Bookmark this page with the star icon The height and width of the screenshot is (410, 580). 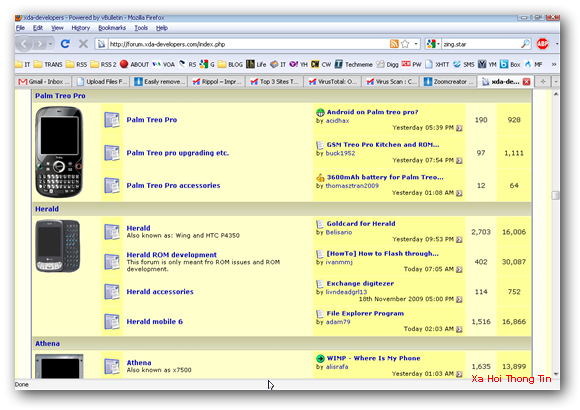pos(405,44)
